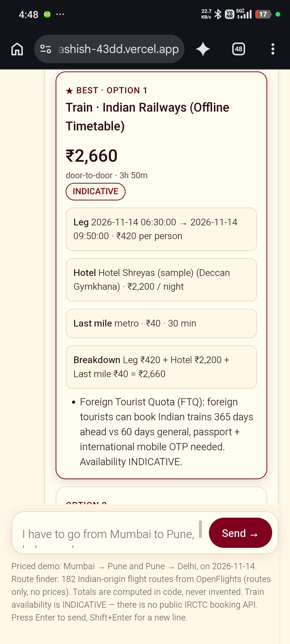Select the Last mile metro card
This screenshot has width=290, height=644.
point(161,323)
